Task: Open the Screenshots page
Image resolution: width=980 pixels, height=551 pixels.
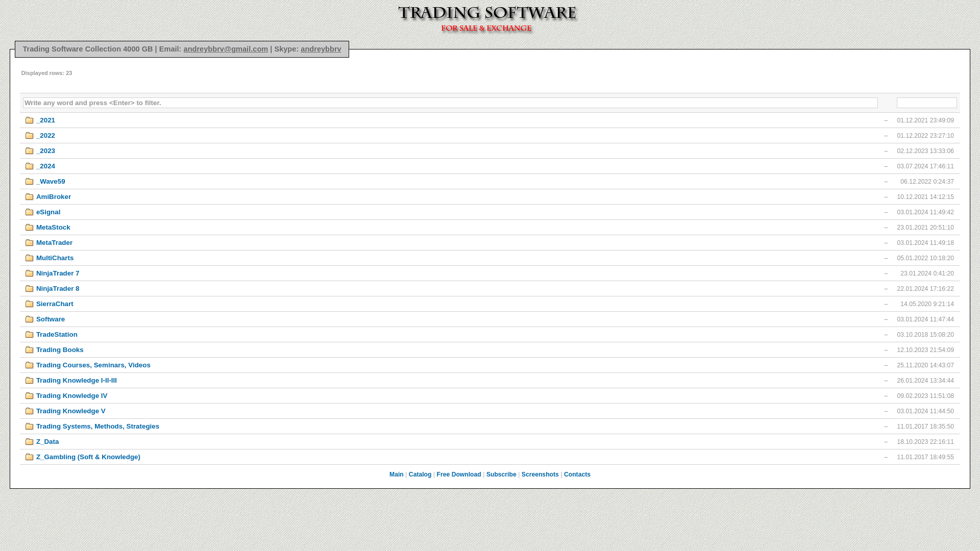Action: click(540, 474)
